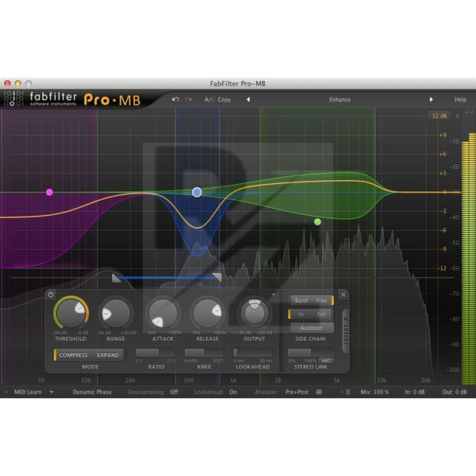This screenshot has width=476, height=476.
Task: Click the Attack knob
Action: (163, 313)
